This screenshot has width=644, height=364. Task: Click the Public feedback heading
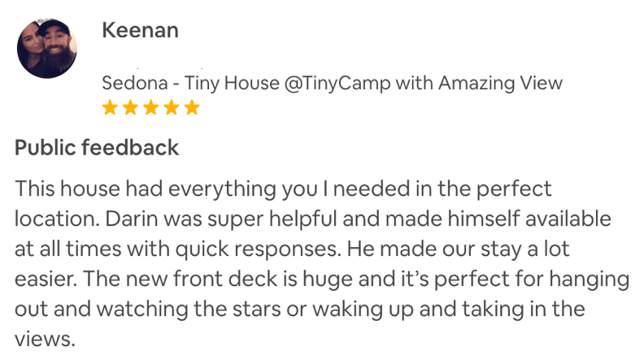coord(97,148)
